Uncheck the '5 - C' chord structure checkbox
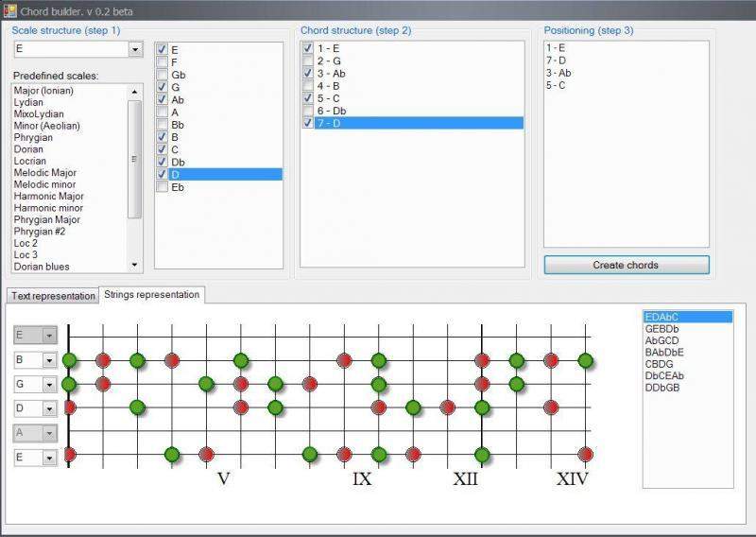This screenshot has height=537, width=756. pyautogui.click(x=308, y=97)
